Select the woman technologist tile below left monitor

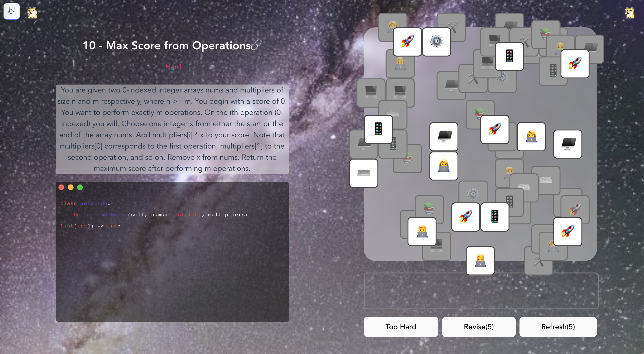443,166
